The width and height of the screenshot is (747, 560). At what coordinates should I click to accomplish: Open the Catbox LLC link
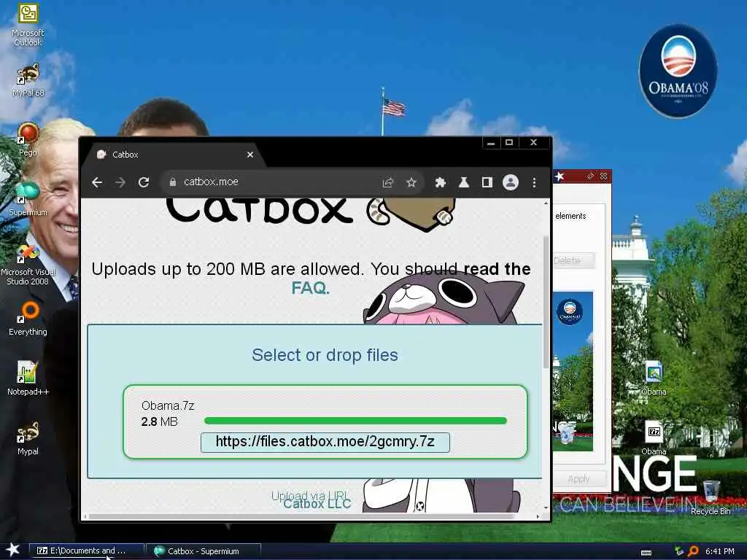[x=317, y=504]
